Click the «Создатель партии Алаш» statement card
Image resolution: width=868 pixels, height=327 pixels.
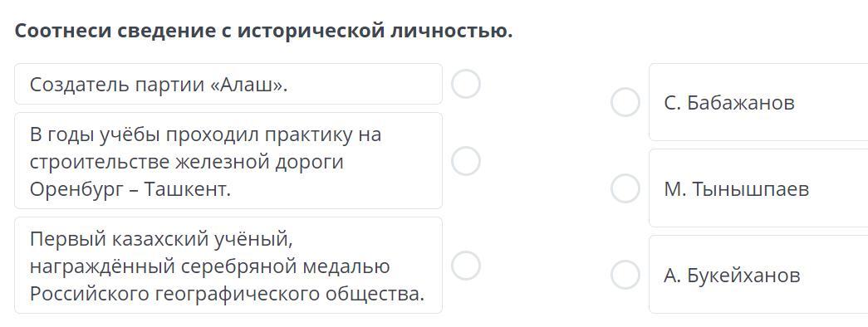[x=228, y=84]
